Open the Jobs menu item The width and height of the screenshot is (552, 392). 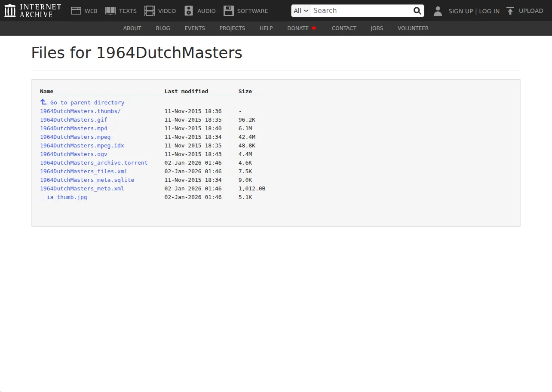(377, 28)
